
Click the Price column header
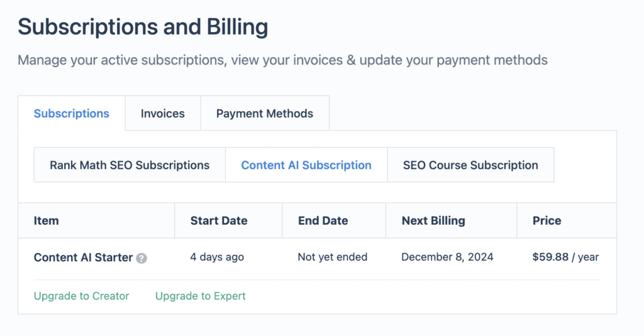click(547, 220)
